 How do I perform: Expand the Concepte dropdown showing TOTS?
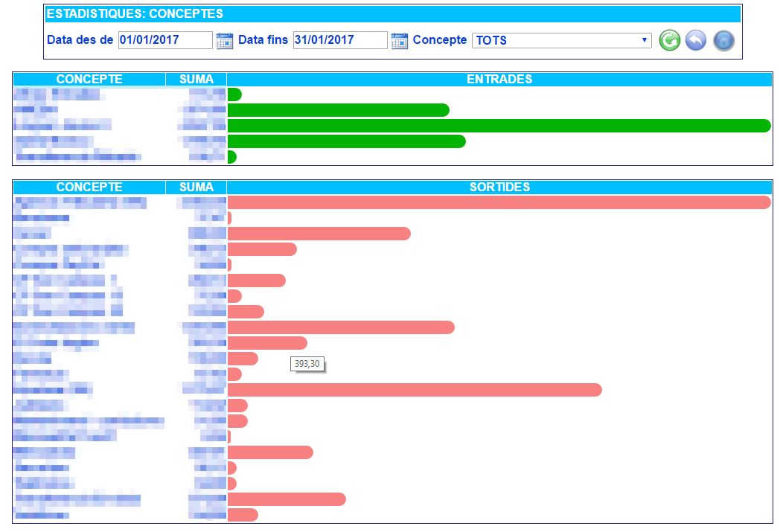[562, 40]
